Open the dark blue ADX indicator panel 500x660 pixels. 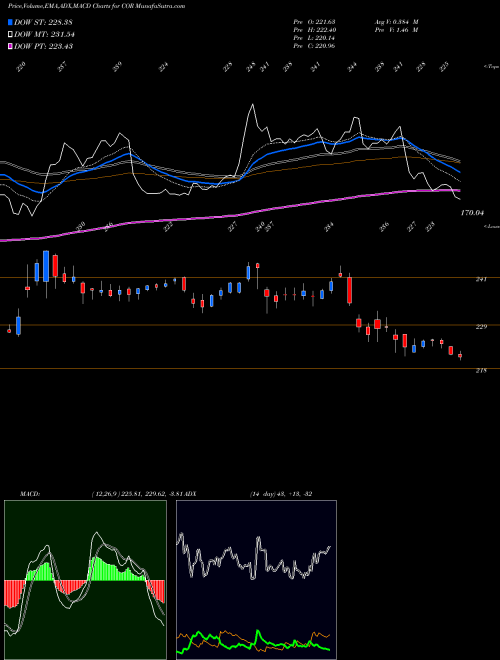point(256,580)
